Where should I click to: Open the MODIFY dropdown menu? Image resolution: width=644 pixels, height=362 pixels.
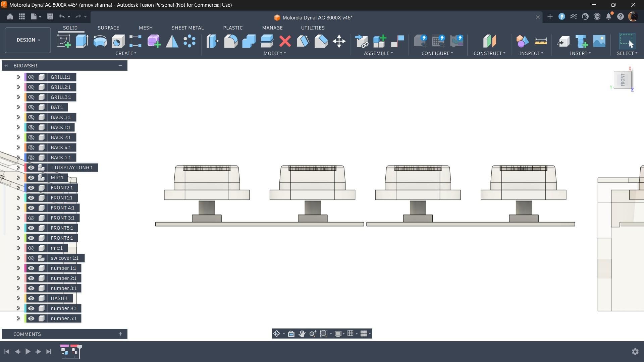pyautogui.click(x=275, y=53)
